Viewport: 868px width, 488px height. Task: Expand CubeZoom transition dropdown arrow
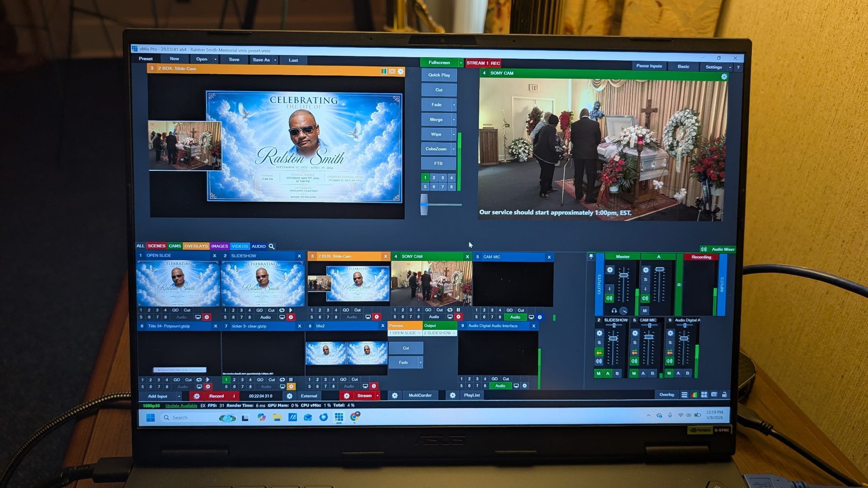click(454, 149)
